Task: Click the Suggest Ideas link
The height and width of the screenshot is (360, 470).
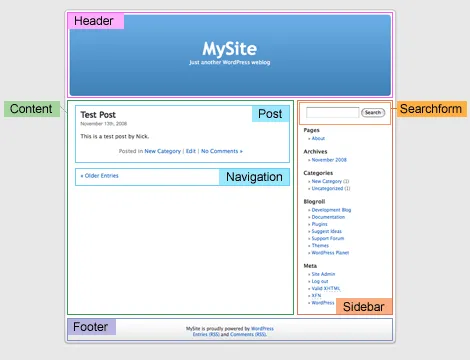Action: pos(327,231)
